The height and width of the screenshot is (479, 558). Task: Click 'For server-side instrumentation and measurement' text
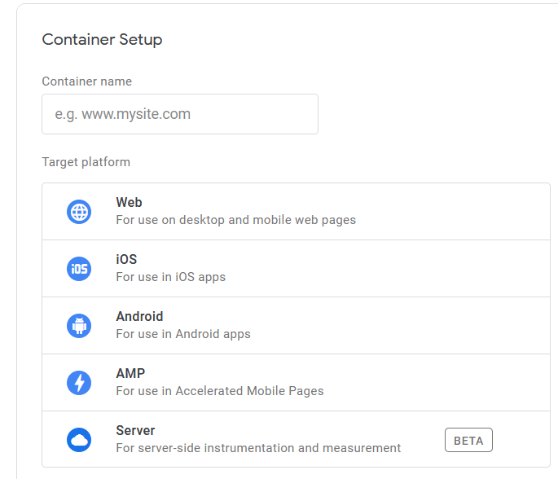click(x=258, y=448)
